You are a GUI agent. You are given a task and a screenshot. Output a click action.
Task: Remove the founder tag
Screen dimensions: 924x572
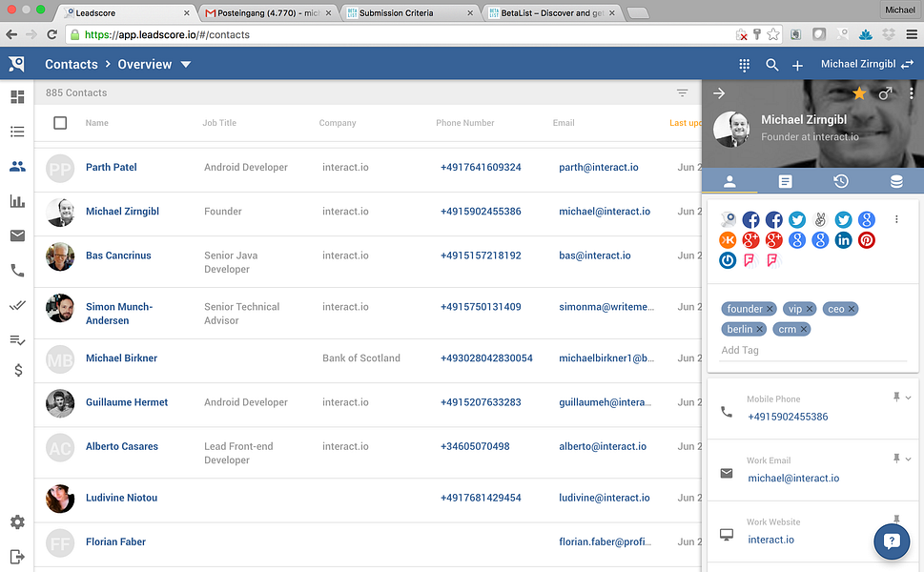(770, 309)
